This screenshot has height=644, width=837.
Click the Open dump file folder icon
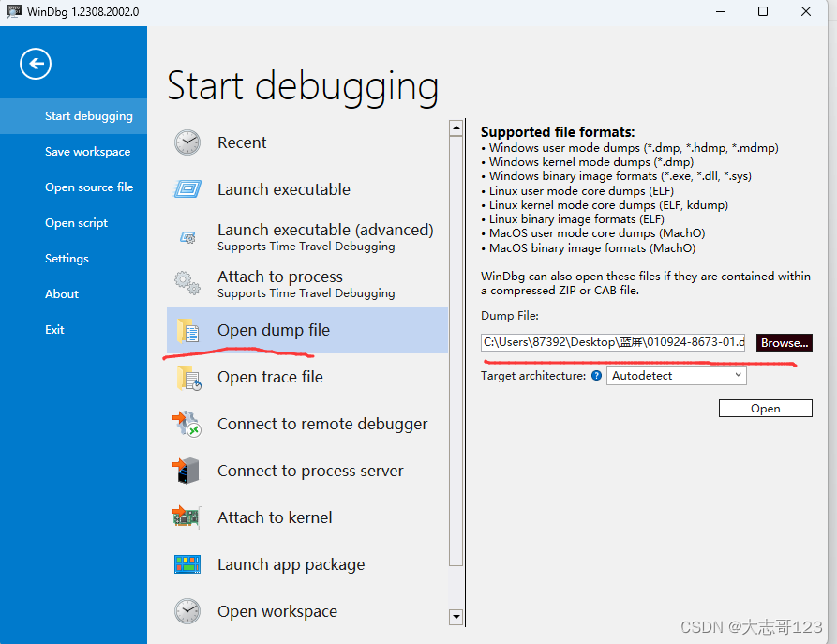(187, 331)
